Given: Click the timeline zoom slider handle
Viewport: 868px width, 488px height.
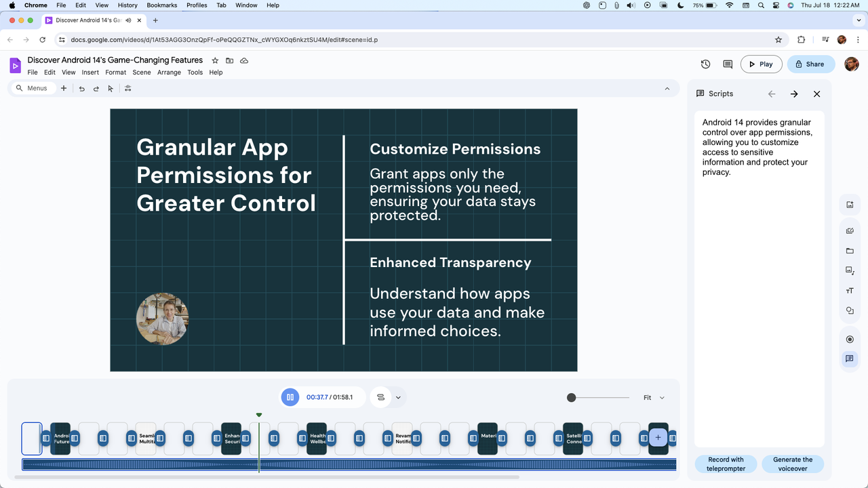Looking at the screenshot, I should [x=572, y=398].
